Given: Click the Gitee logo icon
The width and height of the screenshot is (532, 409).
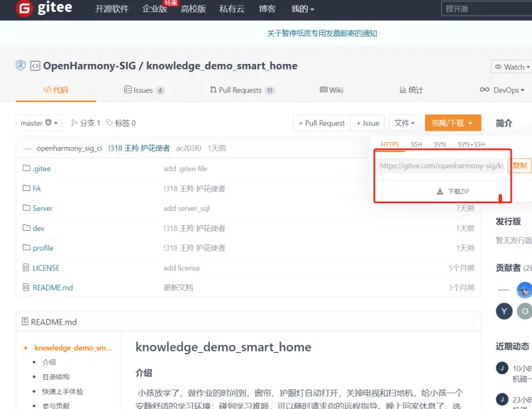Looking at the screenshot, I should 24,8.
